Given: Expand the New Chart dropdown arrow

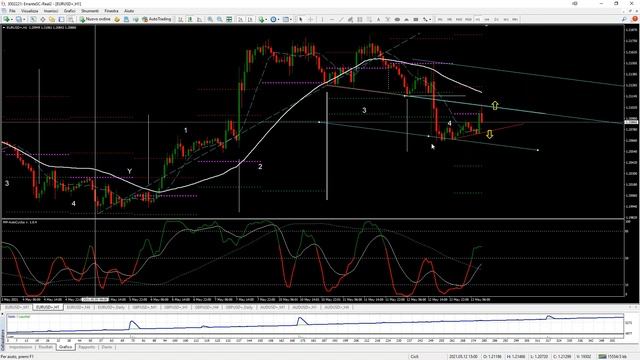Looking at the screenshot, I should coord(12,19).
